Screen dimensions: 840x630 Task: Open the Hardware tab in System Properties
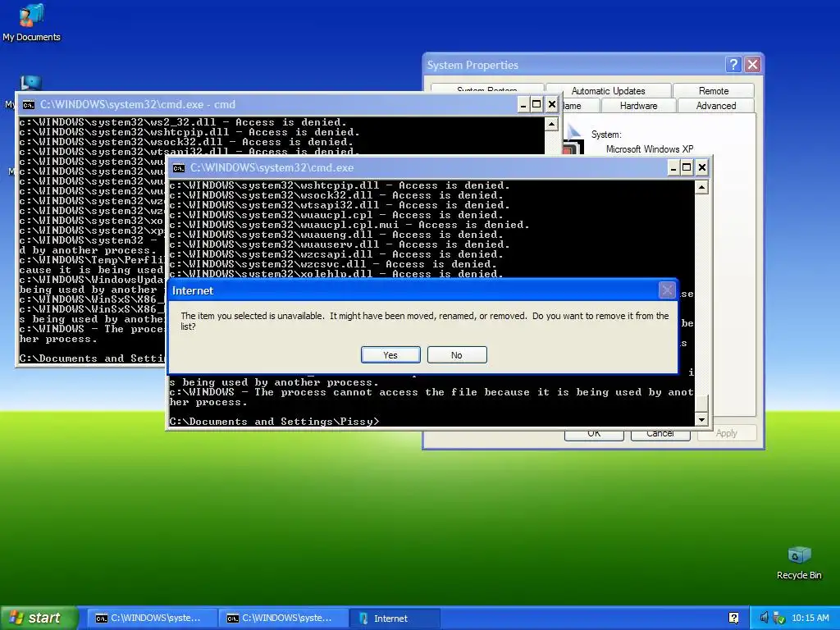coord(638,106)
